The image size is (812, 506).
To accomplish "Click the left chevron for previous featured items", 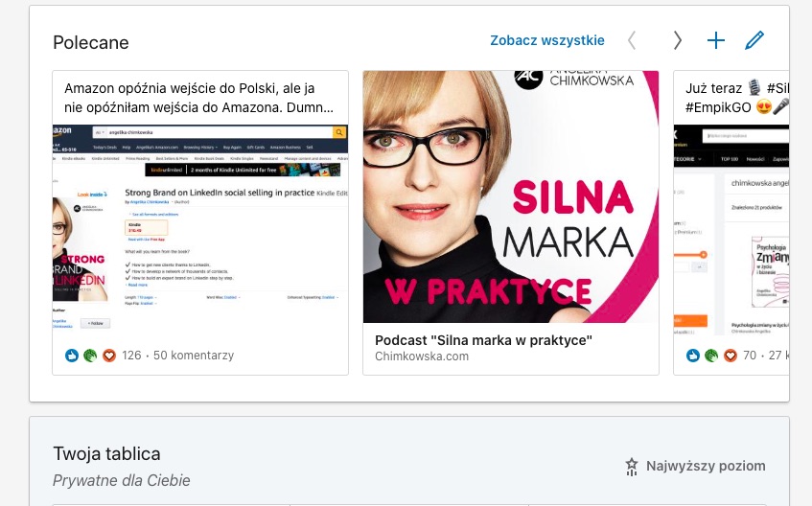I will (x=631, y=40).
